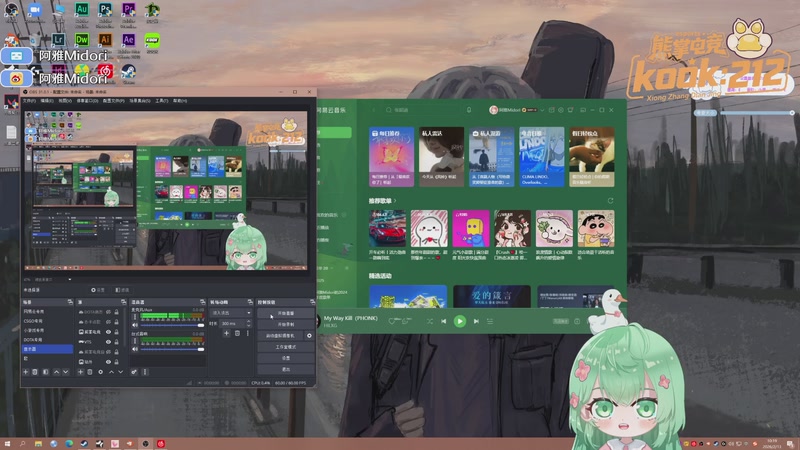800x450 pixels.
Task: Open the OBS Help menu
Action: tap(180, 101)
